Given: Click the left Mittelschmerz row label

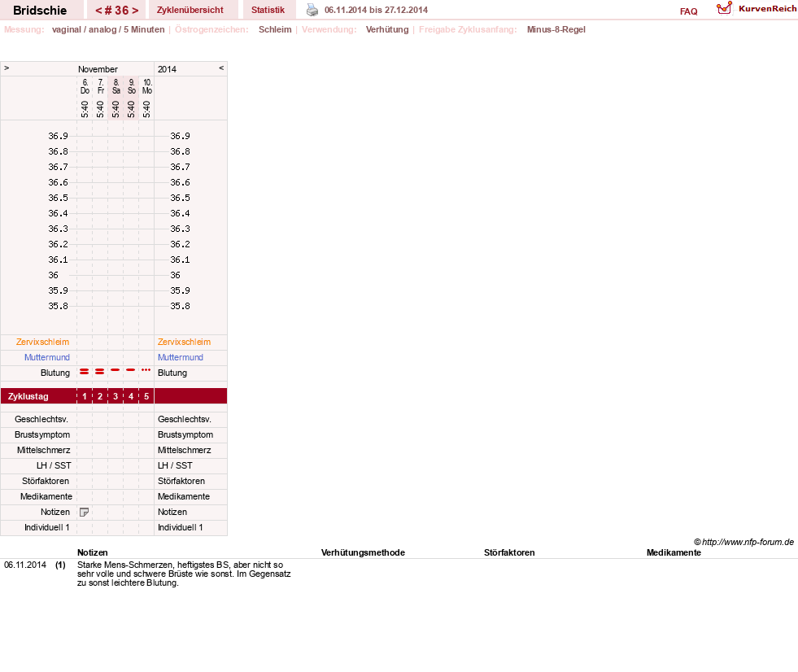Looking at the screenshot, I should click(43, 450).
